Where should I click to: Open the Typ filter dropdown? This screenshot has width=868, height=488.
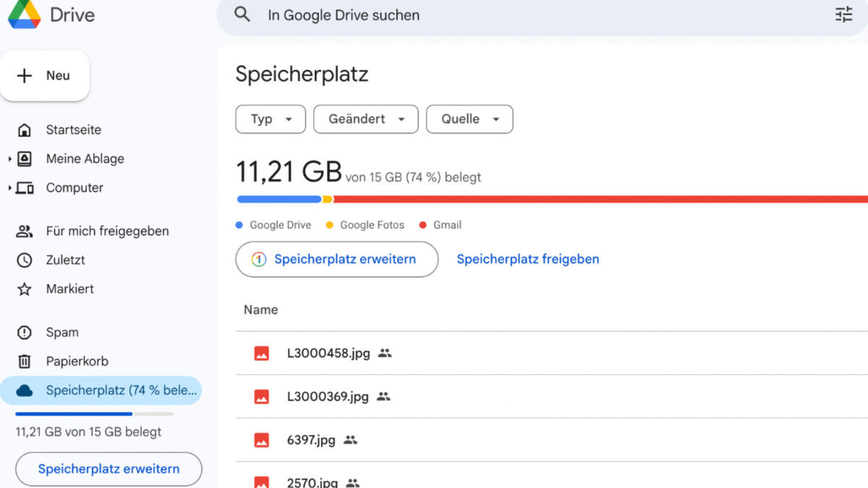(x=270, y=119)
